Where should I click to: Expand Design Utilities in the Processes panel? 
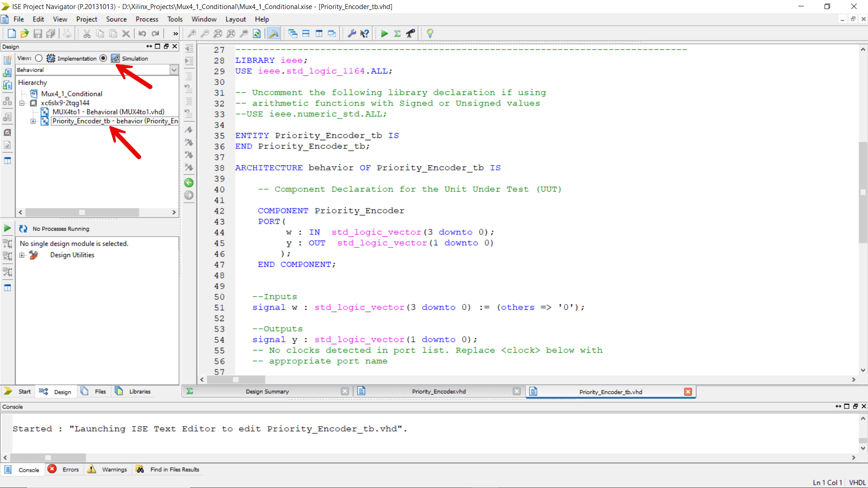pos(22,255)
